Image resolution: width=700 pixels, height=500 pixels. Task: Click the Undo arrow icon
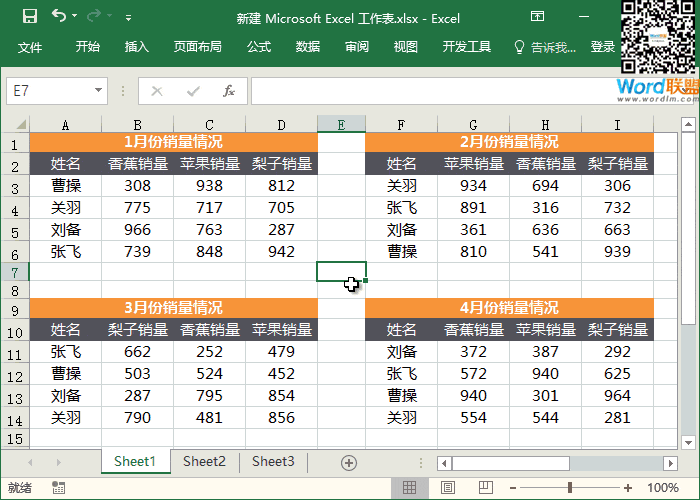[x=58, y=17]
